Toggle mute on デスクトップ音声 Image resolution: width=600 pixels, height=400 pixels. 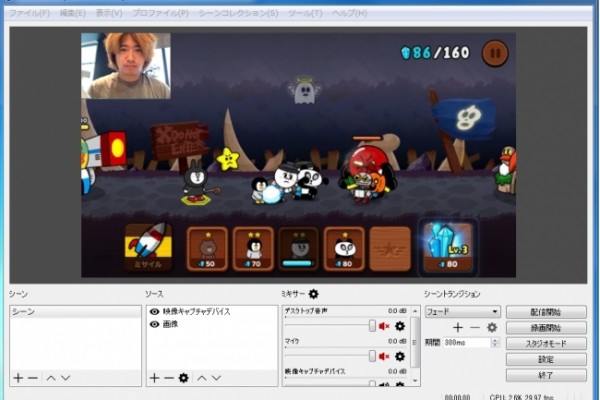[384, 326]
